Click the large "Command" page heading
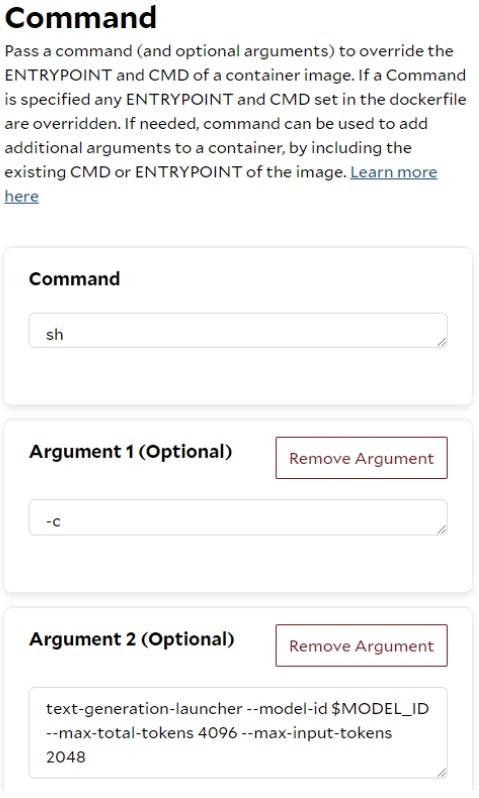This screenshot has height=798, width=479. coord(81,17)
